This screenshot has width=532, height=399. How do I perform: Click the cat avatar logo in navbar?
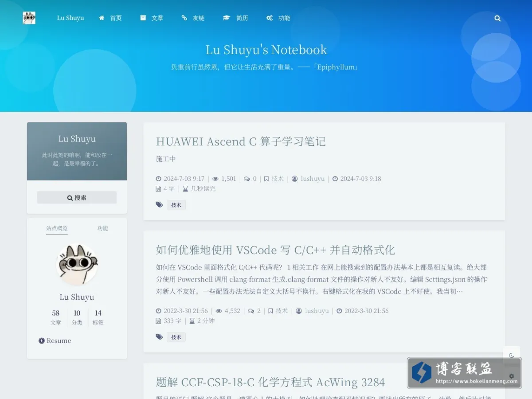(29, 18)
